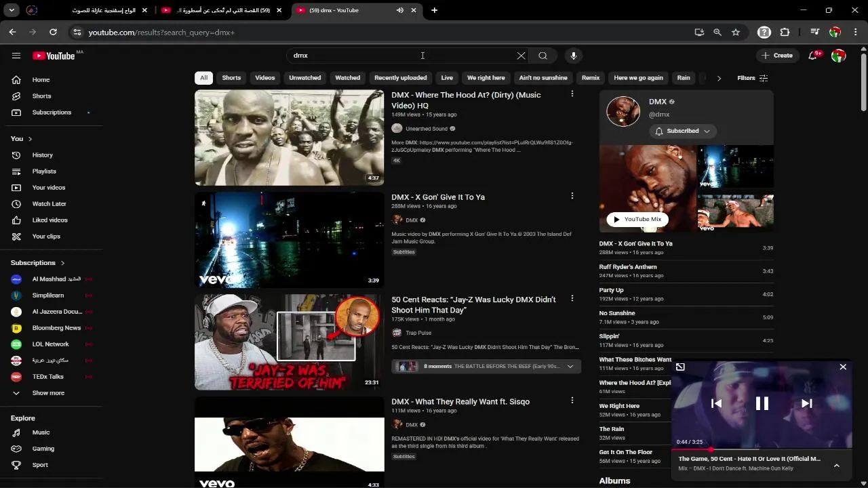Go to the YouTube logo home link
Viewport: 868px width, 488px height.
pos(54,56)
